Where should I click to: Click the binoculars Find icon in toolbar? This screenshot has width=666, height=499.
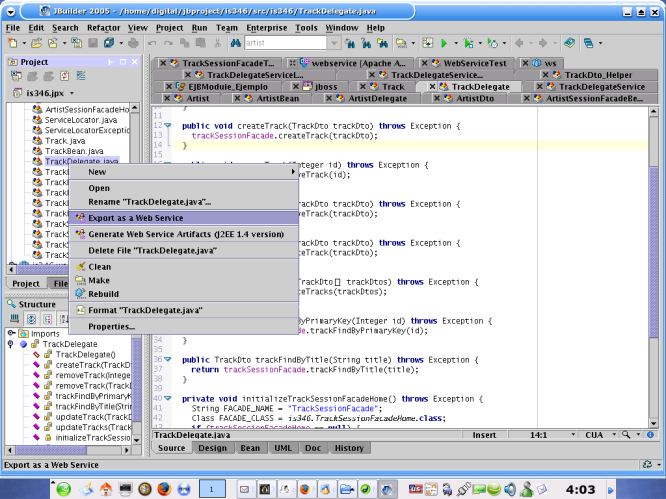(x=236, y=44)
